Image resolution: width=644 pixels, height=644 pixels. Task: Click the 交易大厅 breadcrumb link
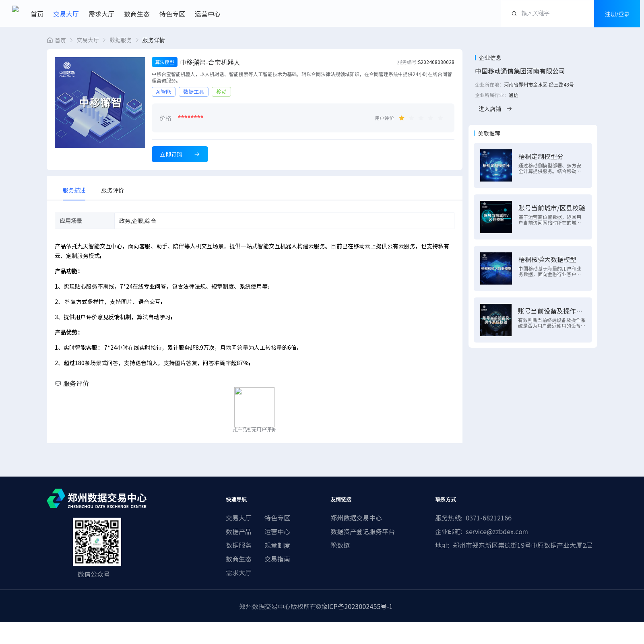(88, 40)
